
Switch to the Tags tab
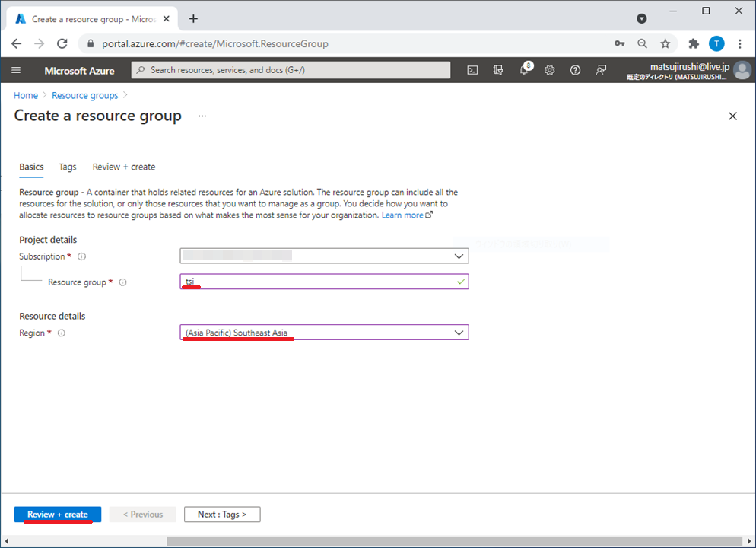tap(68, 167)
